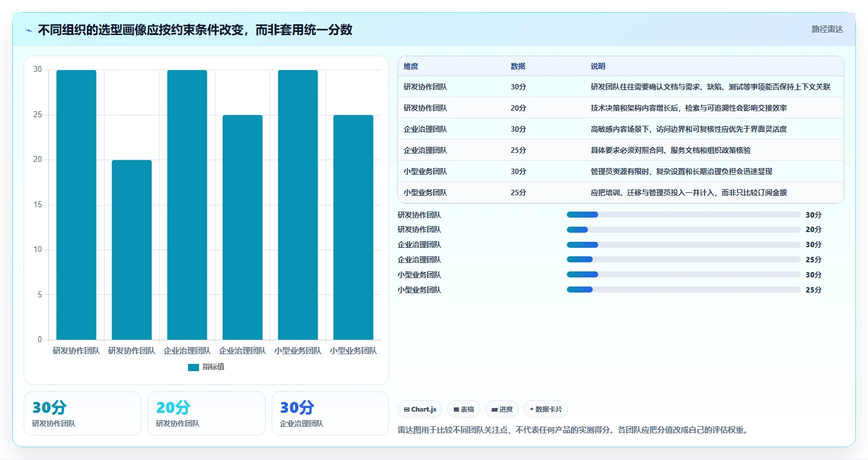Click 企业治理团队 cell in the table's 25分 row

[425, 151]
